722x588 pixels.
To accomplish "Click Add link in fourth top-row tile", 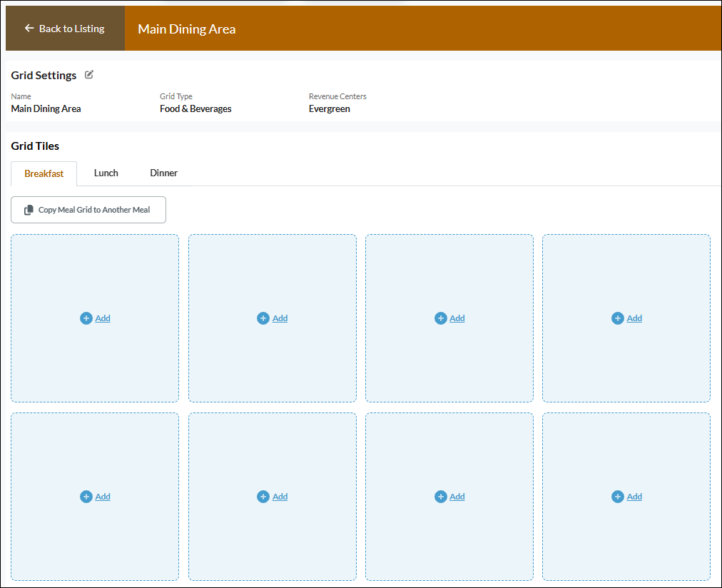I will (634, 318).
